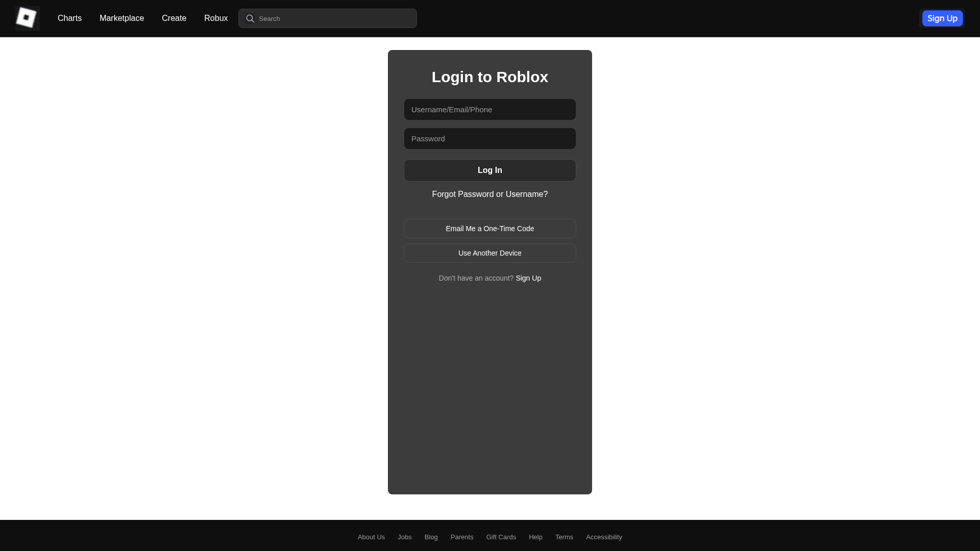980x551 pixels.
Task: Visit the Jobs footer link
Action: (x=405, y=537)
